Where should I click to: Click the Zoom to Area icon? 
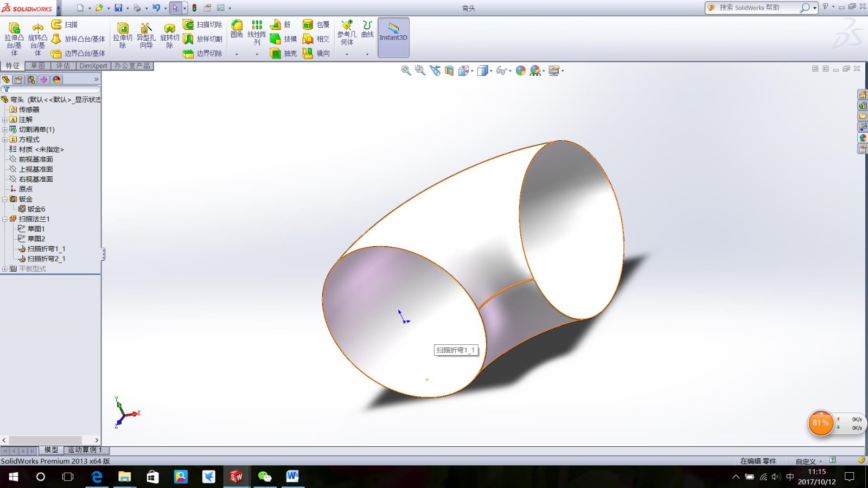(x=420, y=70)
